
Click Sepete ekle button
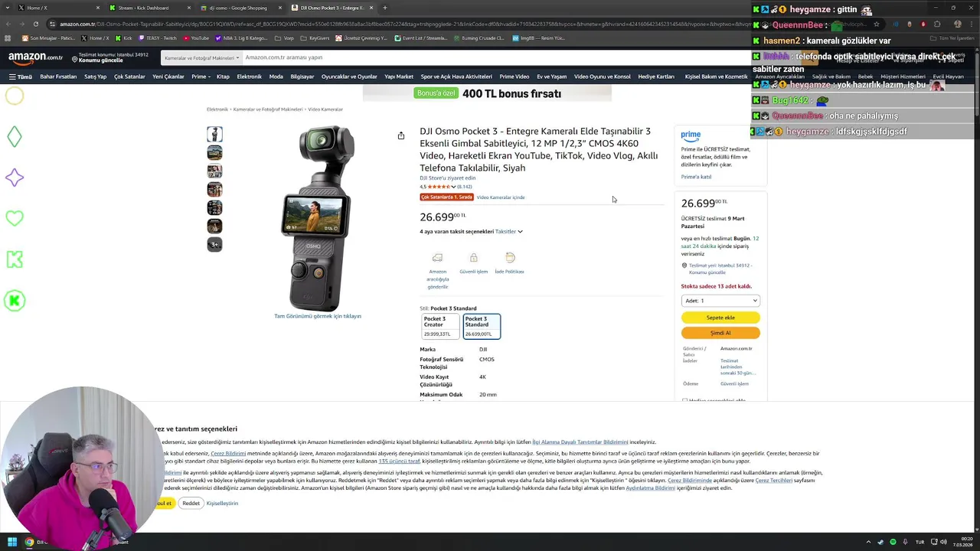pyautogui.click(x=720, y=318)
